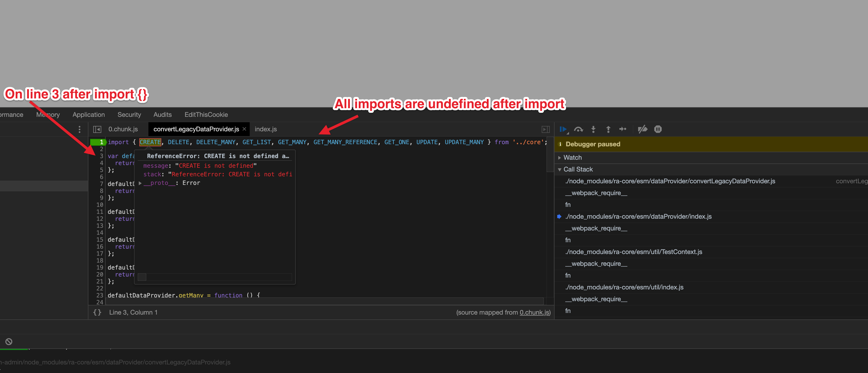This screenshot has width=868, height=373.
Task: Toggle a breakpoint on line 1
Action: point(100,142)
